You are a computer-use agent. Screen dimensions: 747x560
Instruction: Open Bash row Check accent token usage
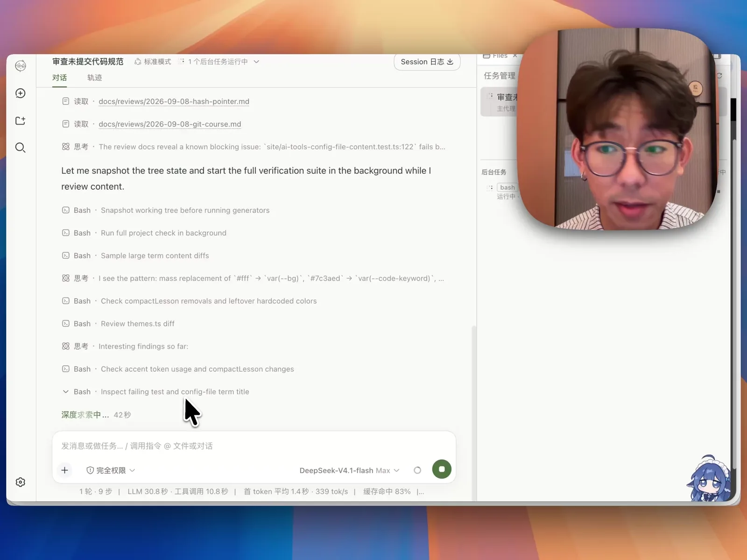click(178, 369)
